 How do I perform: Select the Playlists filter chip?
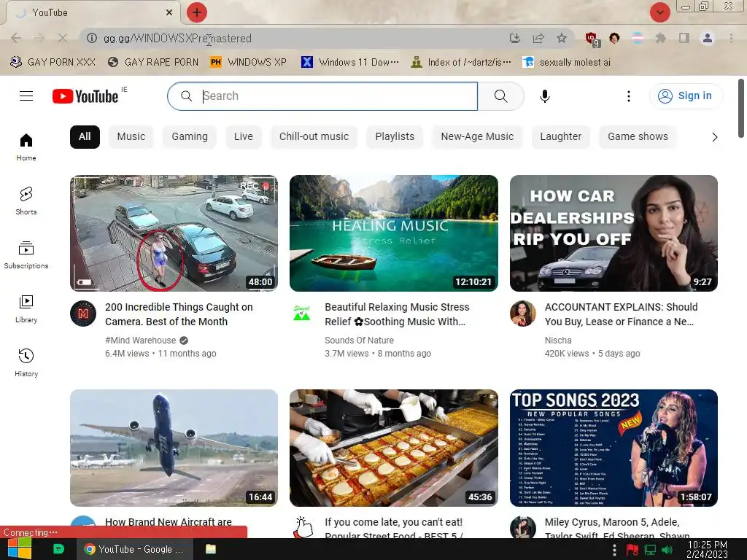click(395, 136)
